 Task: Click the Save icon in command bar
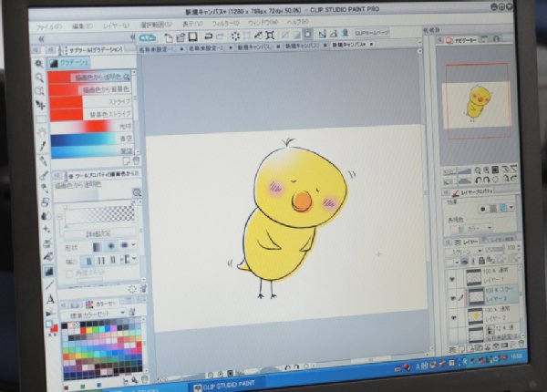coord(192,36)
